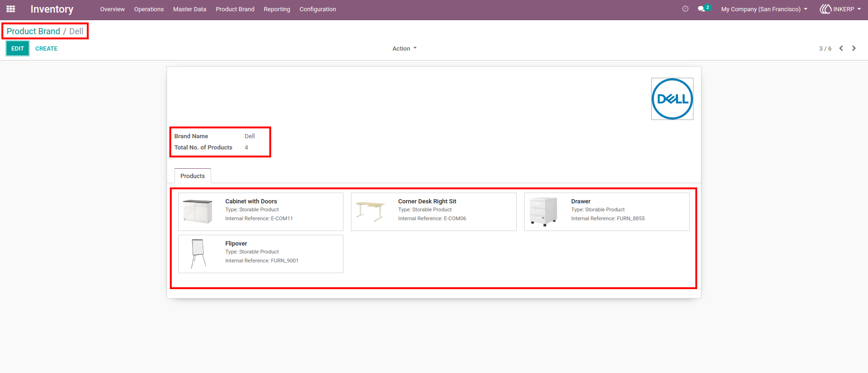868x373 pixels.
Task: Open the Flipover product title
Action: tap(236, 243)
